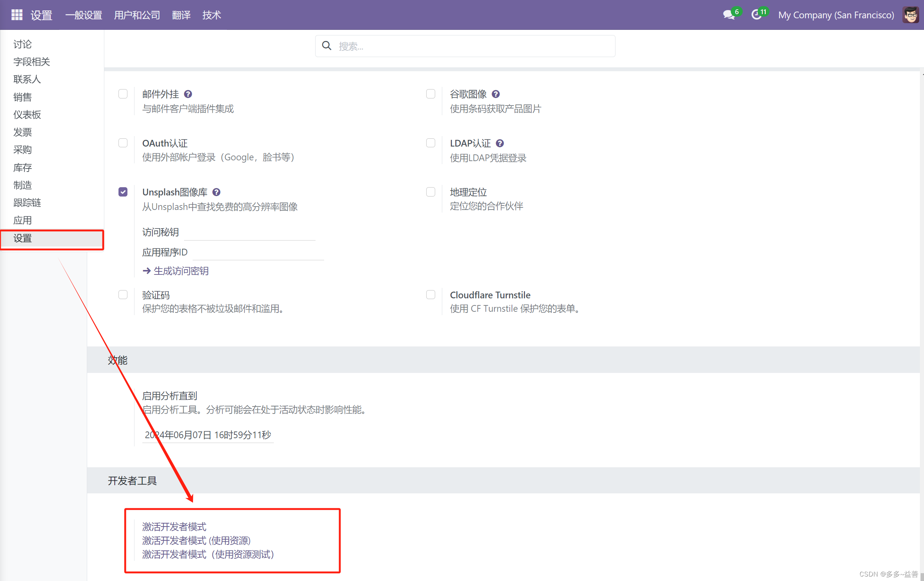This screenshot has height=581, width=924.
Task: Click the help icon beside Unsplash图像库
Action: 216,192
